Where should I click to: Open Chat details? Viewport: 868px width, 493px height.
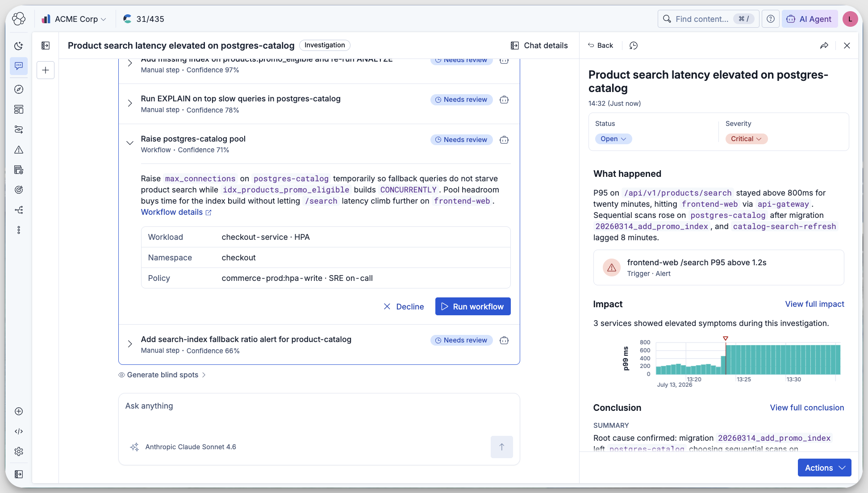tap(539, 46)
